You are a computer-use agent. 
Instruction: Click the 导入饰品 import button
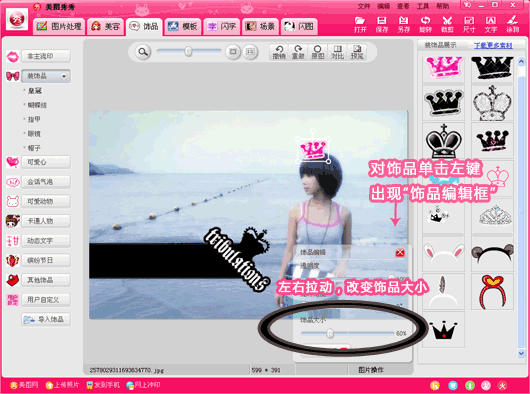(46, 319)
